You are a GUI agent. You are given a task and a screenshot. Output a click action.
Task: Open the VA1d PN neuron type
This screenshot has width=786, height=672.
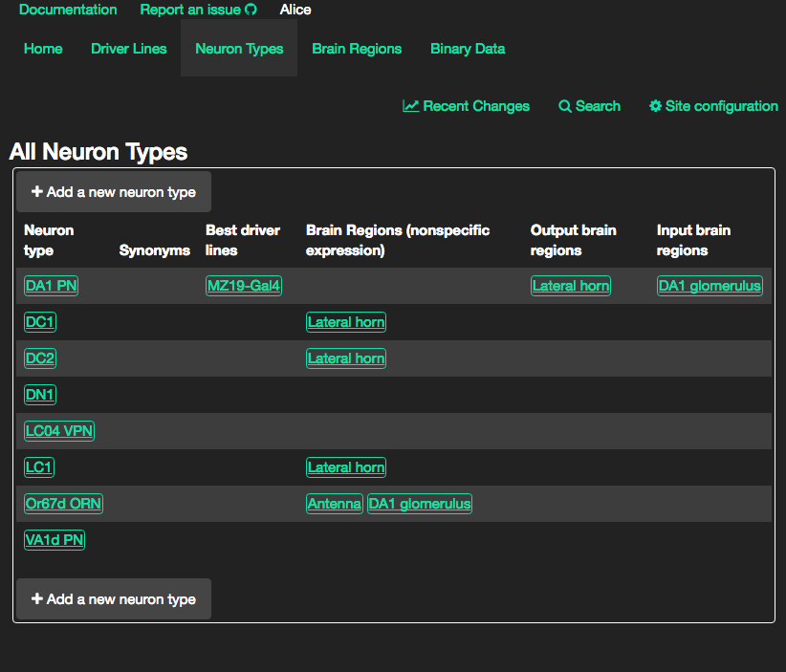(x=55, y=540)
